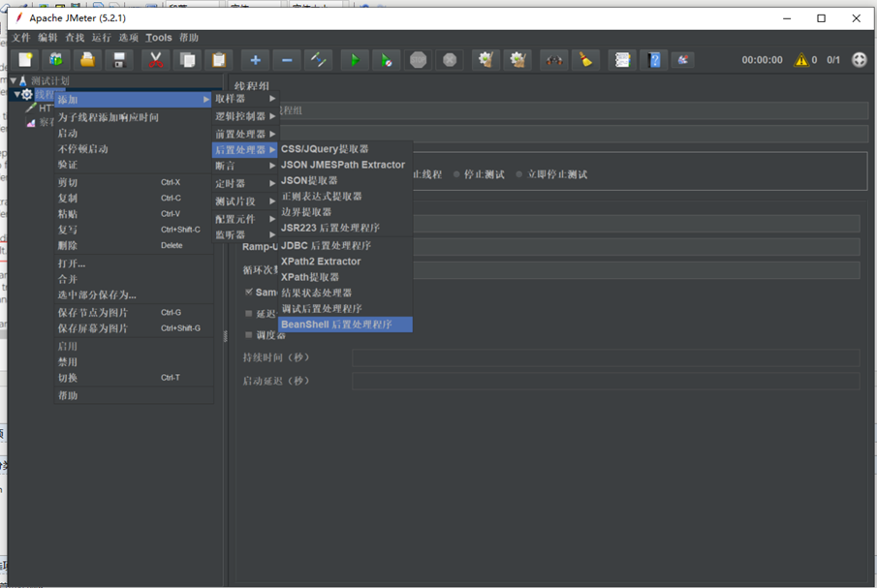Click the 持续时间（秒） input field
Image resolution: width=877 pixels, height=588 pixels.
click(x=606, y=357)
